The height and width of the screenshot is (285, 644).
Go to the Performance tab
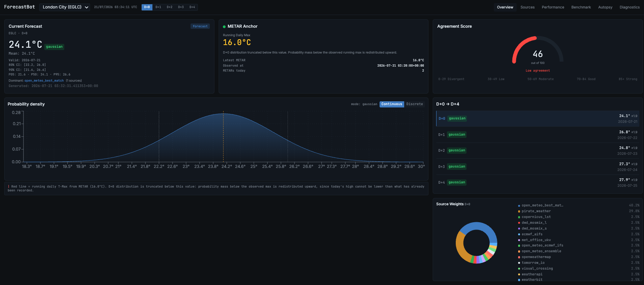pos(553,7)
